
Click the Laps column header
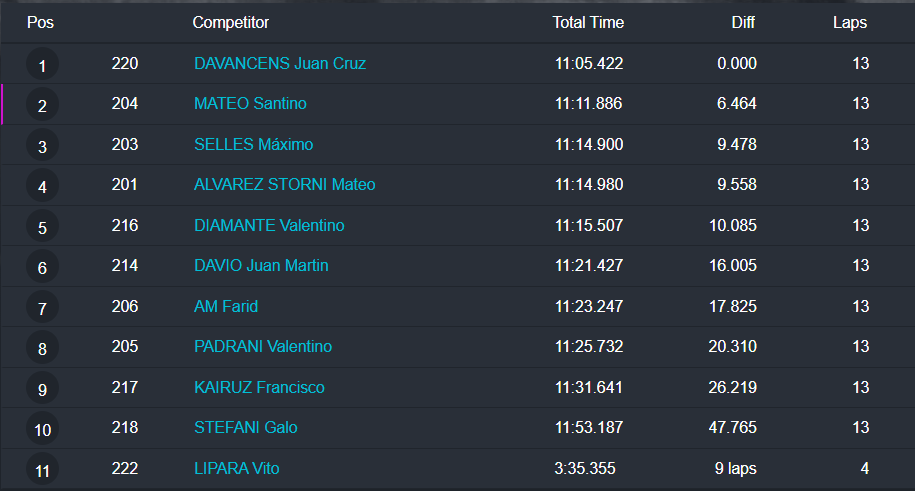click(x=850, y=22)
